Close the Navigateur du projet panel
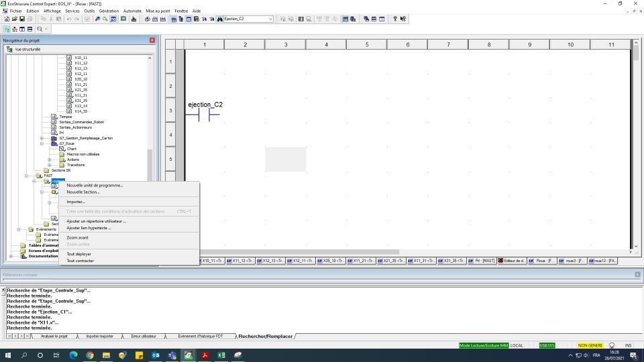644x362 pixels. click(x=152, y=40)
